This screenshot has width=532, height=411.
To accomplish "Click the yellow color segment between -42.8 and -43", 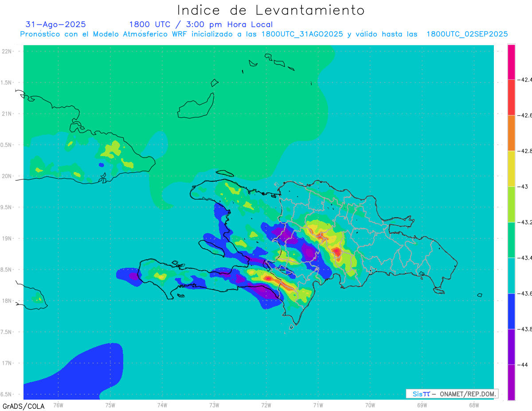I will coord(511,169).
